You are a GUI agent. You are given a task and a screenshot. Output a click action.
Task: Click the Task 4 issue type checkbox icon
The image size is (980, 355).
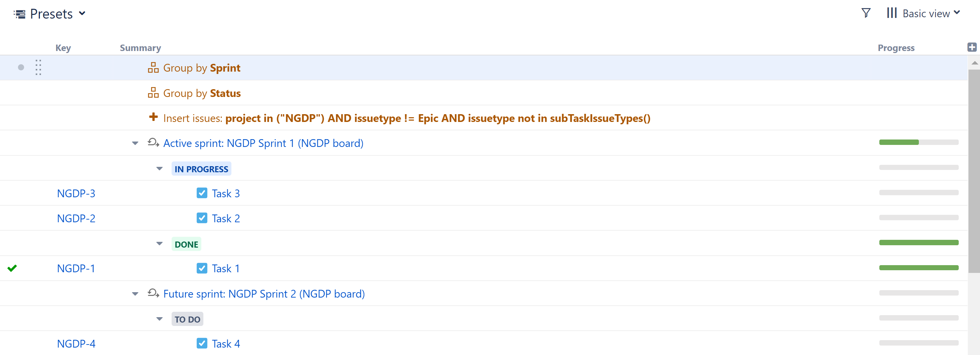point(202,343)
